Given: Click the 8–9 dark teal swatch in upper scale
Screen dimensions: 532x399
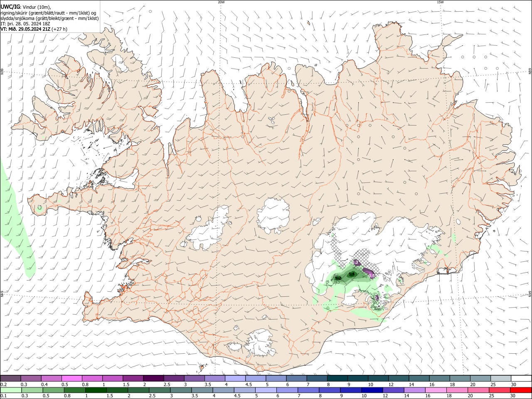Looking at the screenshot, I should pos(337,378).
